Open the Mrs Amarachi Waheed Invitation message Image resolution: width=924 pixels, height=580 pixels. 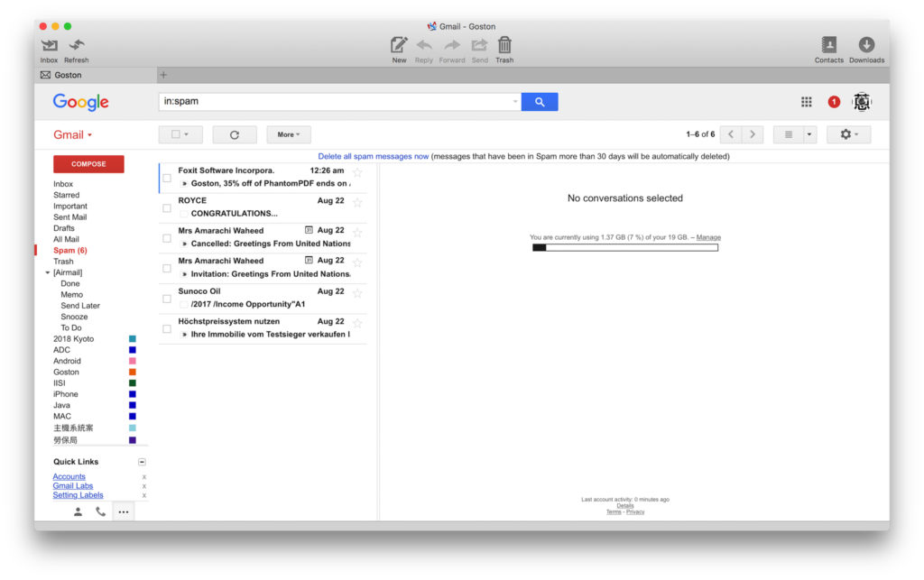(x=263, y=268)
